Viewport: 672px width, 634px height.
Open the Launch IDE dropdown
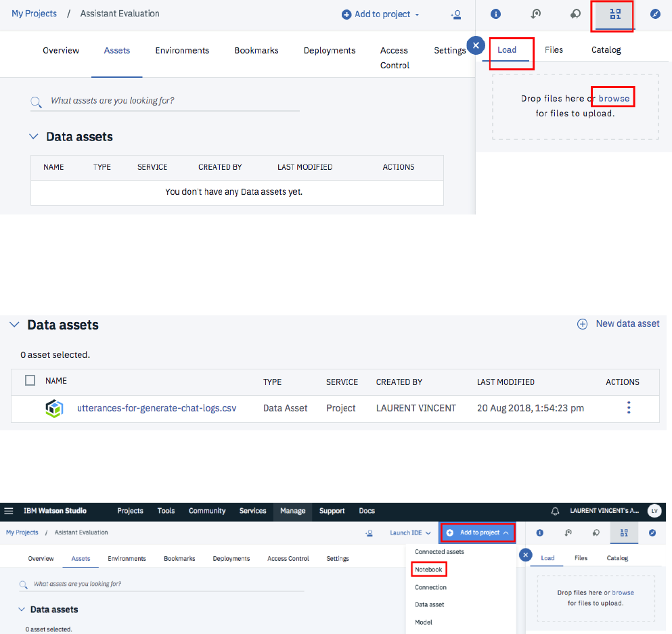tap(410, 533)
